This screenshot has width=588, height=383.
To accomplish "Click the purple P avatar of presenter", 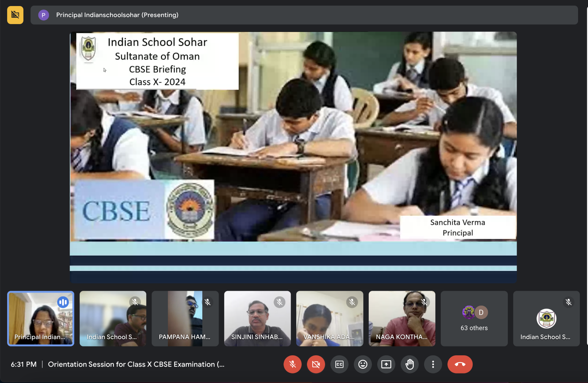I will (43, 15).
